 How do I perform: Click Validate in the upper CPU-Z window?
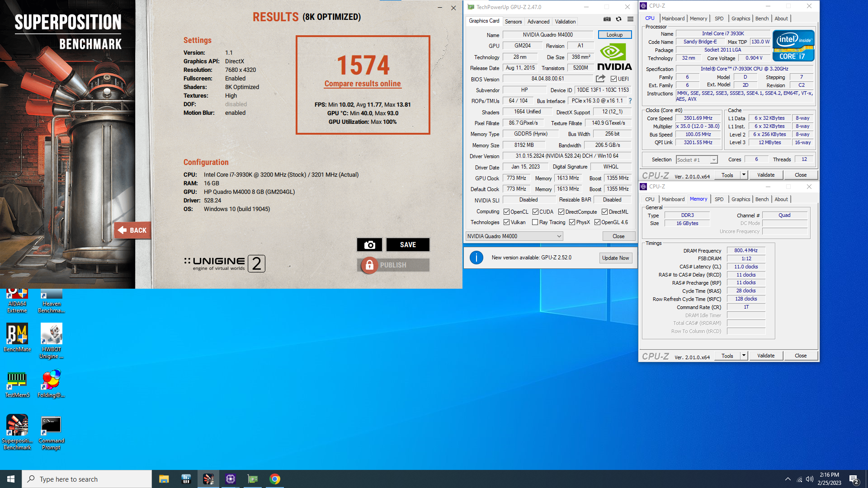click(766, 175)
